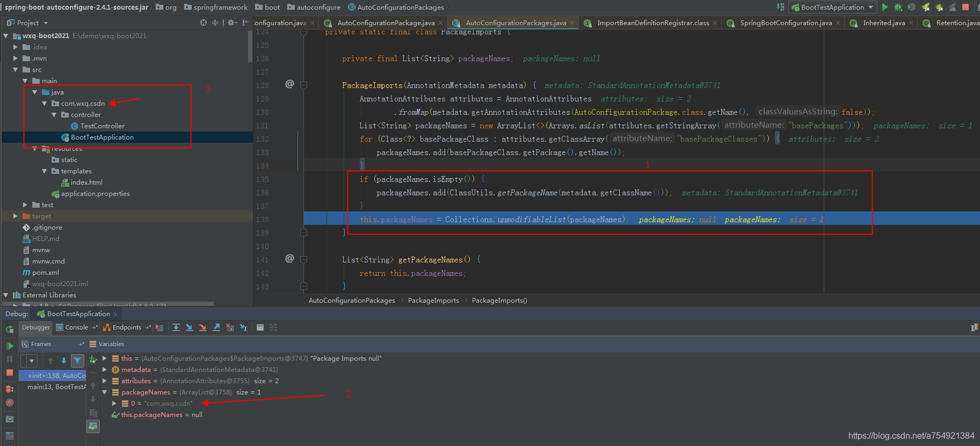Click the Show Execution Point icon

click(x=159, y=327)
